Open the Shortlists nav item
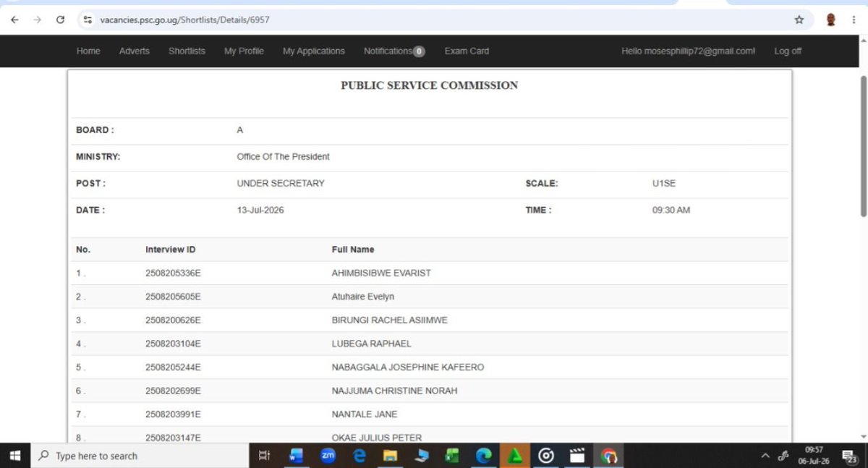This screenshot has width=868, height=468. (187, 51)
